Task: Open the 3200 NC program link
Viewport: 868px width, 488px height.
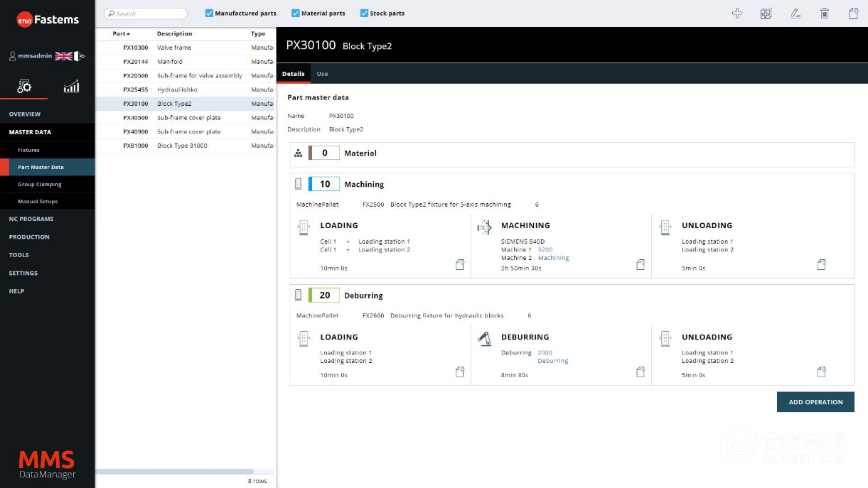Action: [545, 250]
